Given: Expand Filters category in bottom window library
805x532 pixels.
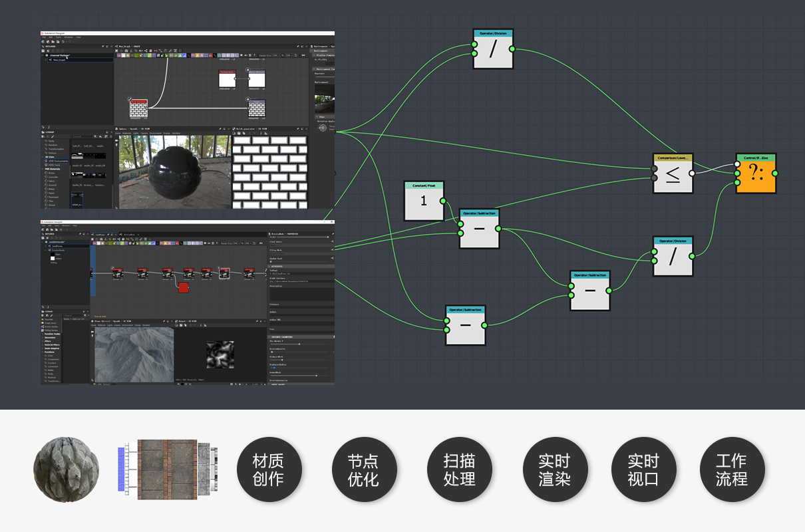Looking at the screenshot, I should point(43,341).
